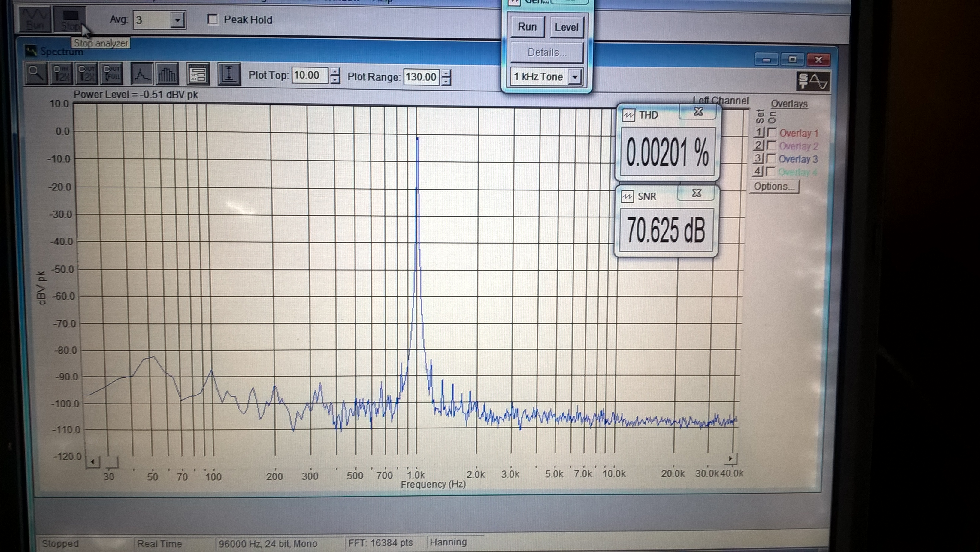
Task: Click the zoom IN 2X icon
Action: pyautogui.click(x=61, y=73)
